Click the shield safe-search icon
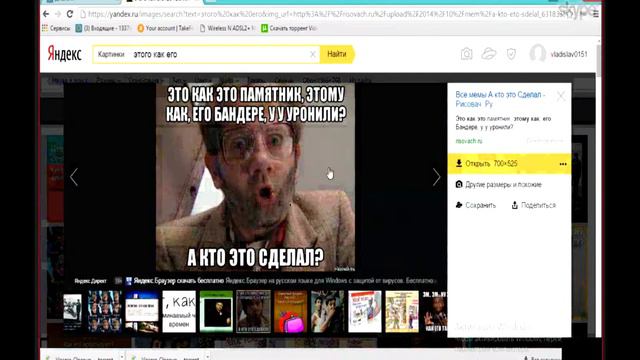 pos(511,54)
